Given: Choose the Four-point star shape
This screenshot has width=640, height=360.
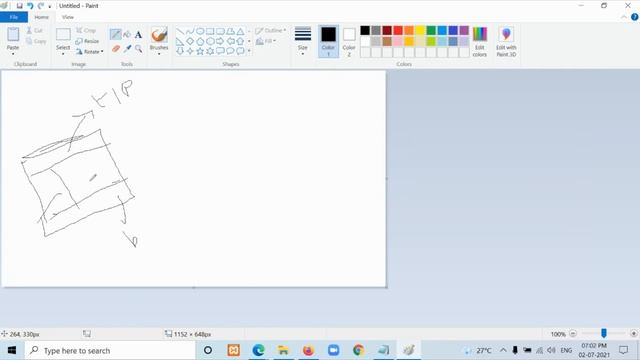Looking at the screenshot, I should click(x=190, y=51).
